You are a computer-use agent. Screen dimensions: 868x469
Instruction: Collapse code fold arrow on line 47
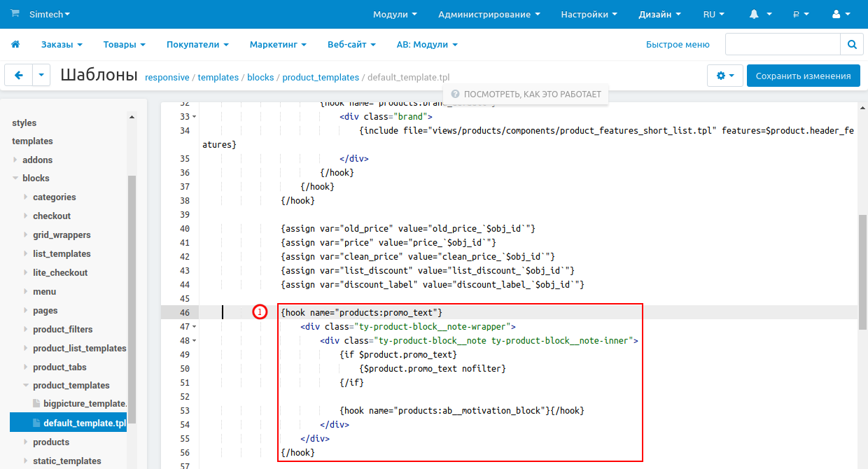tap(194, 327)
